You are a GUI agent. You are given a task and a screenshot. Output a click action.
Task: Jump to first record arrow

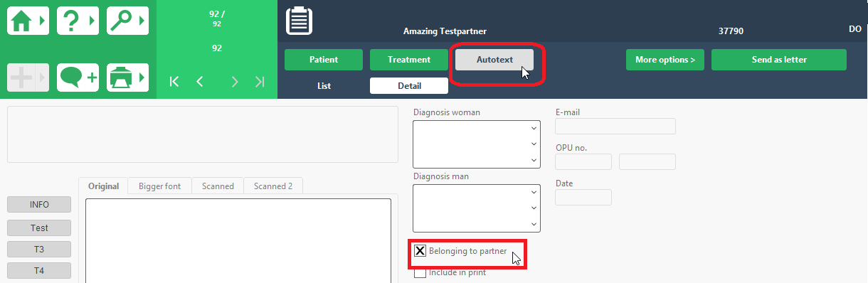coord(174,82)
